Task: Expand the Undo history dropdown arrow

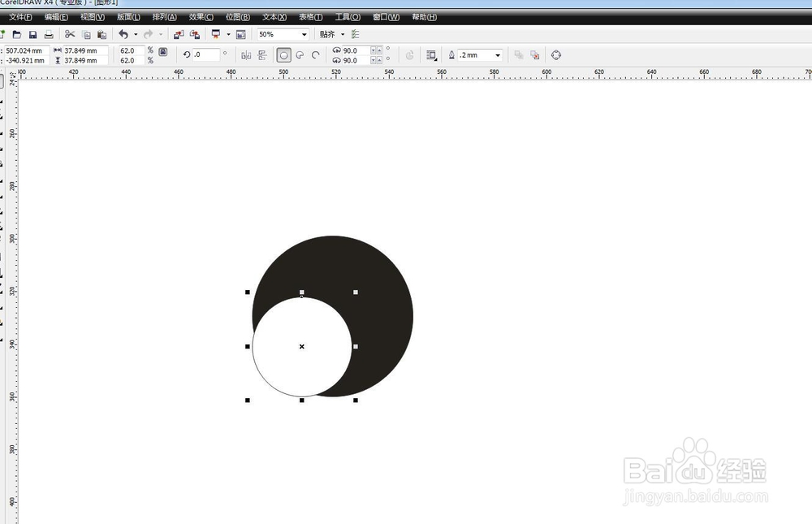Action: point(136,35)
